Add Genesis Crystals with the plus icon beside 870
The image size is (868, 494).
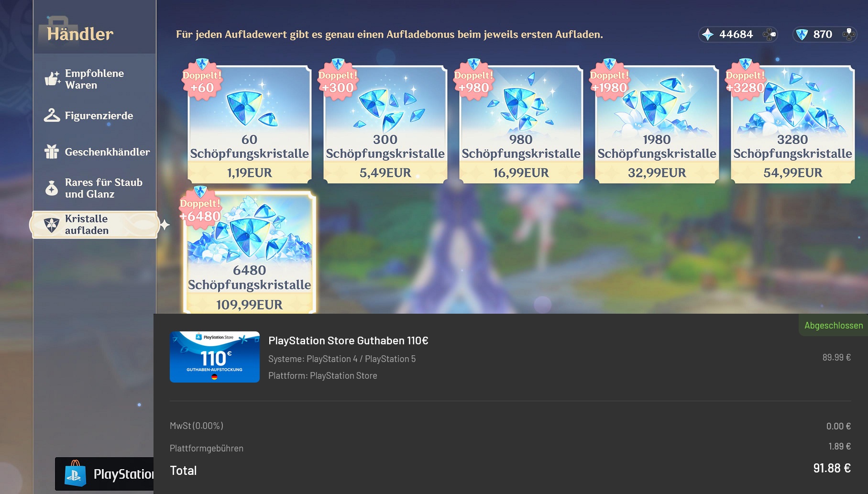click(848, 34)
